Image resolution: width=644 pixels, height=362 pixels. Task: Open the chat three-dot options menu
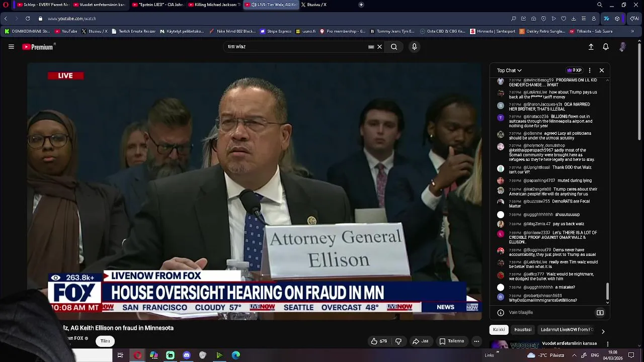(590, 70)
